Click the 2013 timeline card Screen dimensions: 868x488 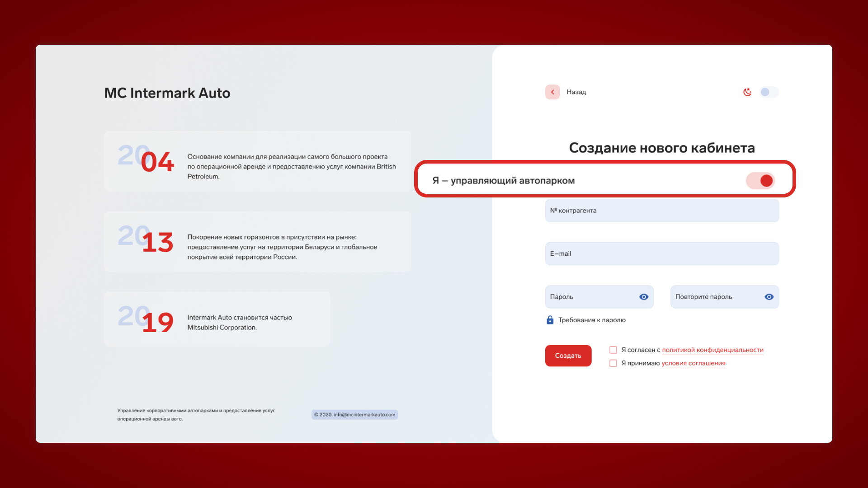click(x=258, y=242)
